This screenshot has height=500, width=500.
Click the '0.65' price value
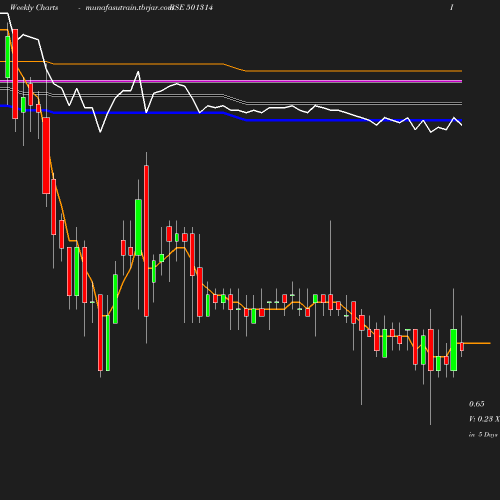[477, 404]
